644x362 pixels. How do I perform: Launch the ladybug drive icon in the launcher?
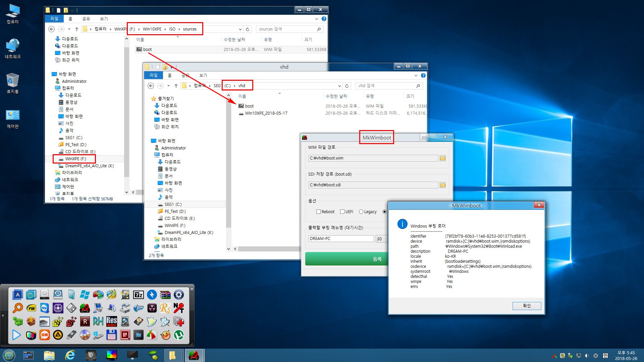85,308
